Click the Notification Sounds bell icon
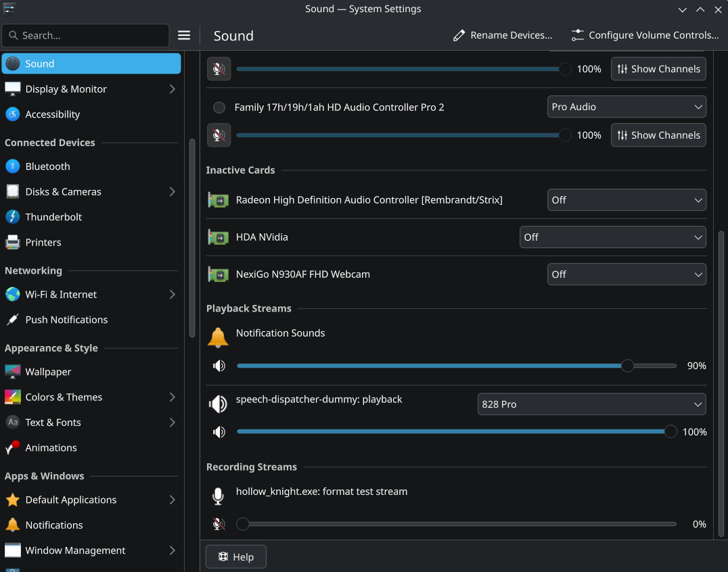Screen dimensions: 728x572 pyautogui.click(x=218, y=337)
